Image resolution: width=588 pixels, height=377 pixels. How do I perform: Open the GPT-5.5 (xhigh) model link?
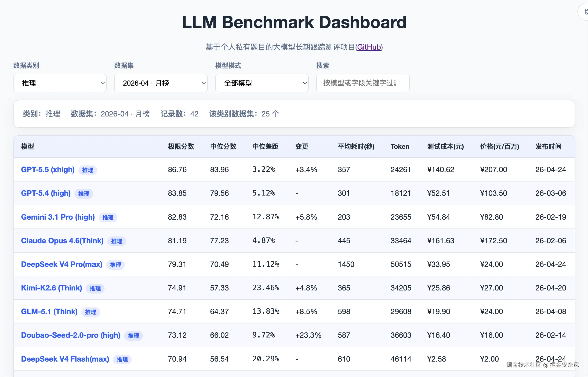48,169
